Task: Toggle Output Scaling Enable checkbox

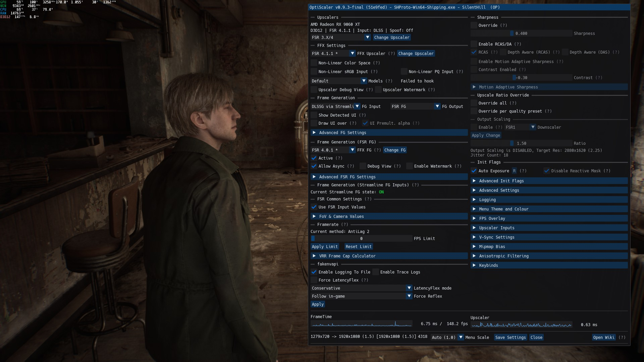Action: click(x=474, y=127)
